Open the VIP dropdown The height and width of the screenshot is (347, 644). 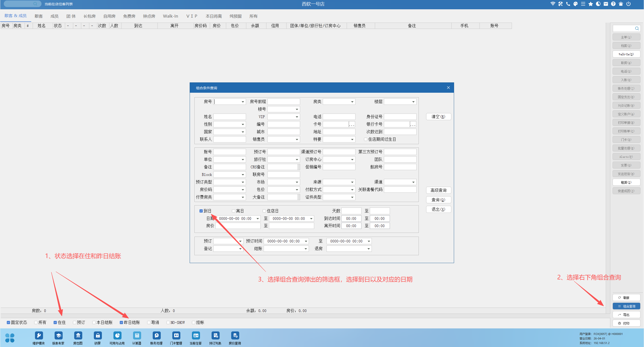tap(297, 117)
